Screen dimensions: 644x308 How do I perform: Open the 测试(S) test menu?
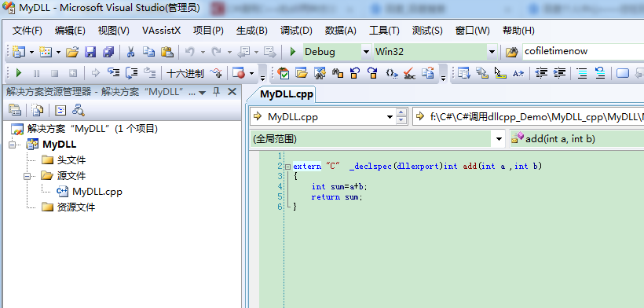point(427,31)
